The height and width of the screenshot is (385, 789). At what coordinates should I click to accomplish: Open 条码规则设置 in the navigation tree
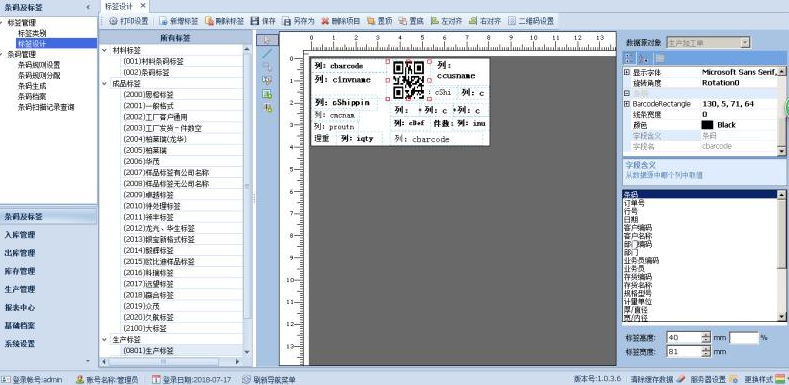(39, 65)
